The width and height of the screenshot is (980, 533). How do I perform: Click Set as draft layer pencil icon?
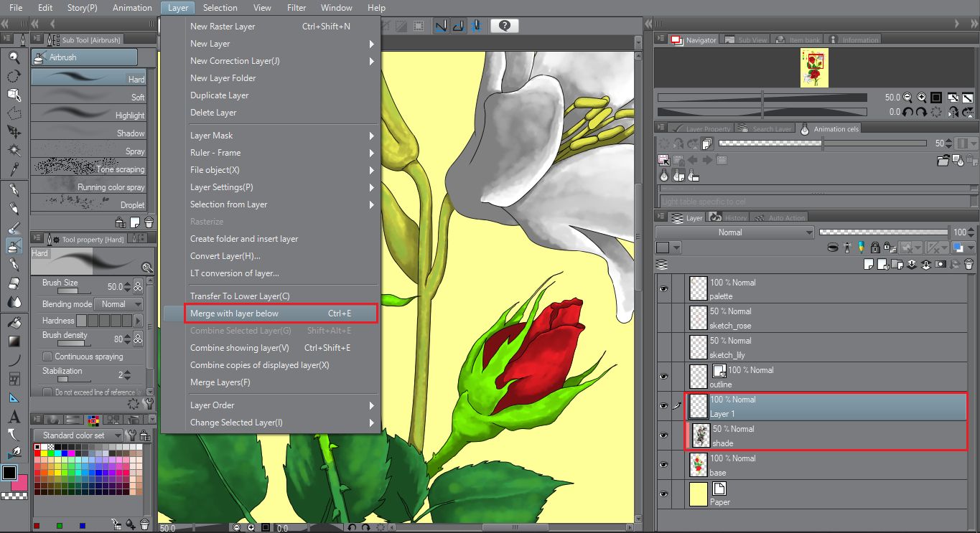[x=860, y=247]
